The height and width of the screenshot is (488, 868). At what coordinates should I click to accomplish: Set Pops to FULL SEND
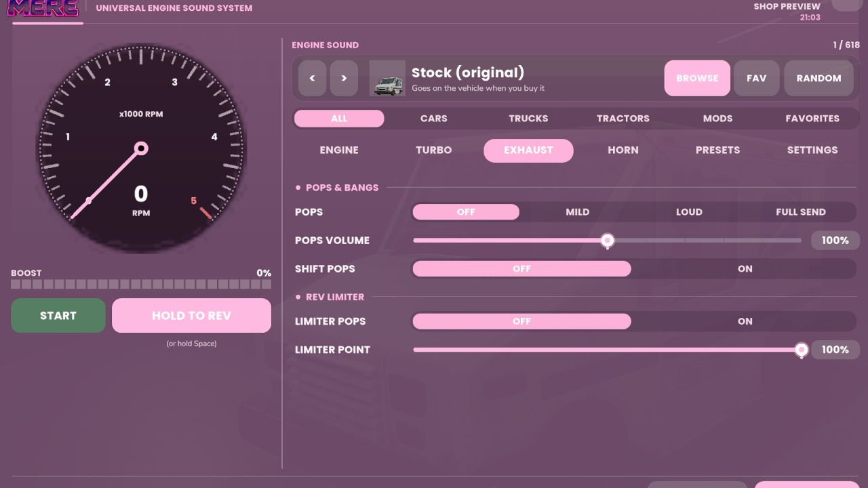(x=801, y=212)
